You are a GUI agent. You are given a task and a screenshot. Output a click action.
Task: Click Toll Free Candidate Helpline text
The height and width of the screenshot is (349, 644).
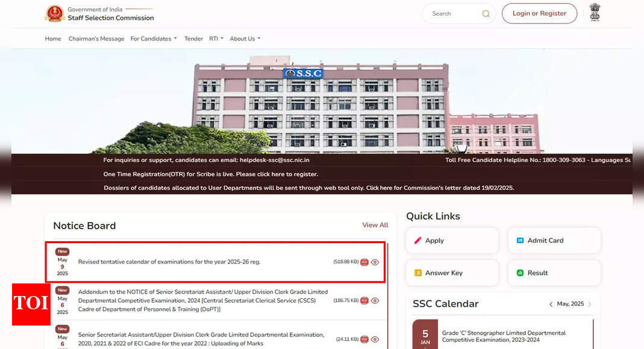click(x=537, y=160)
